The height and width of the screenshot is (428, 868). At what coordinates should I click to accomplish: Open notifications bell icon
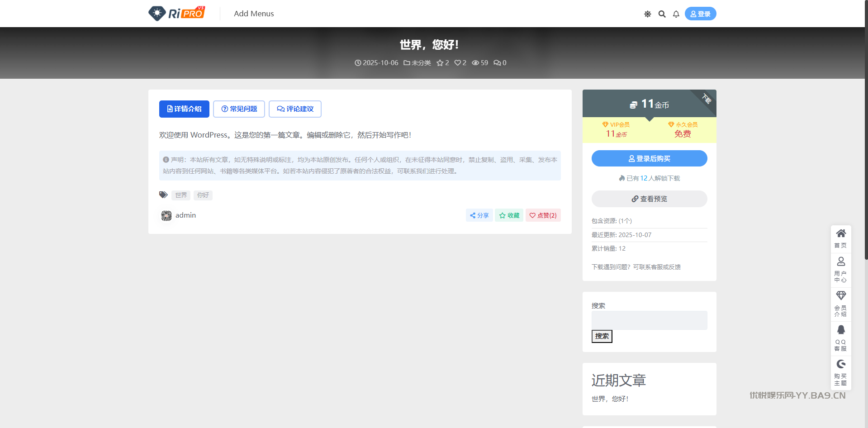(x=676, y=14)
